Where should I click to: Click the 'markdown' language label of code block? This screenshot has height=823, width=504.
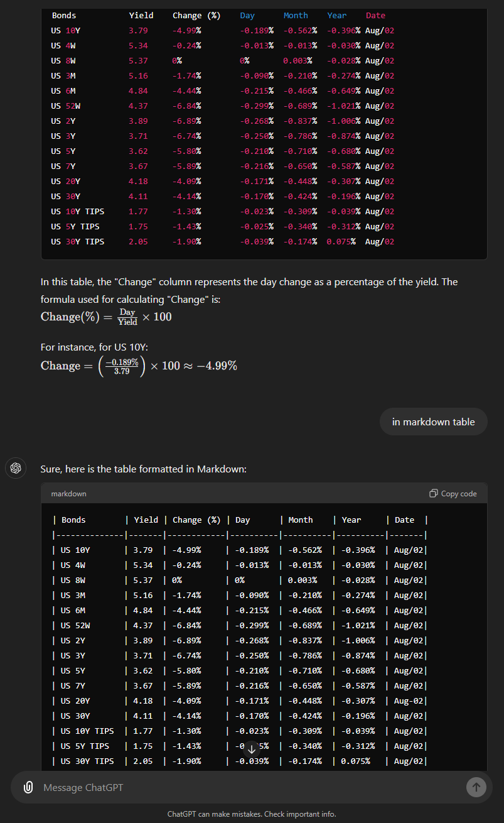(68, 494)
